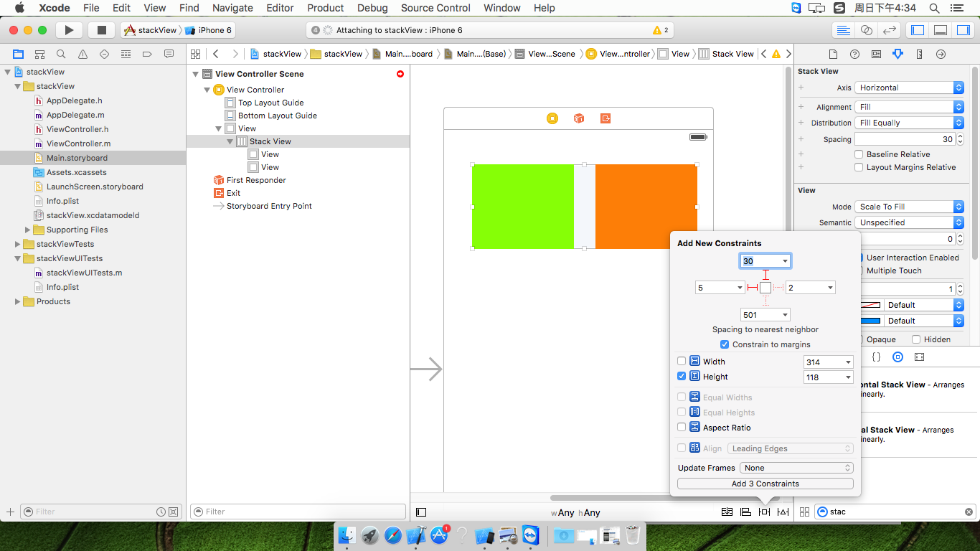This screenshot has height=551, width=980.
Task: Open the Issue navigator warning triangle
Action: pyautogui.click(x=83, y=54)
